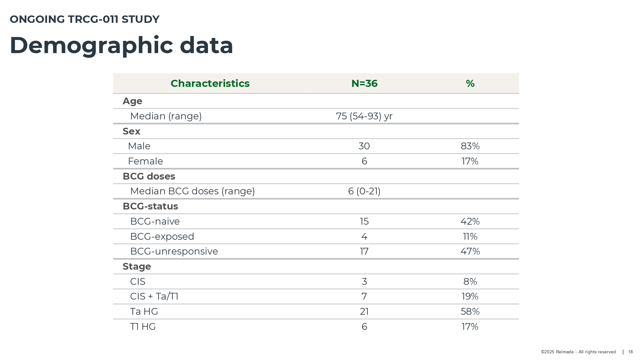This screenshot has width=644, height=362.
Task: Select the 'N=36' column header
Action: point(364,84)
